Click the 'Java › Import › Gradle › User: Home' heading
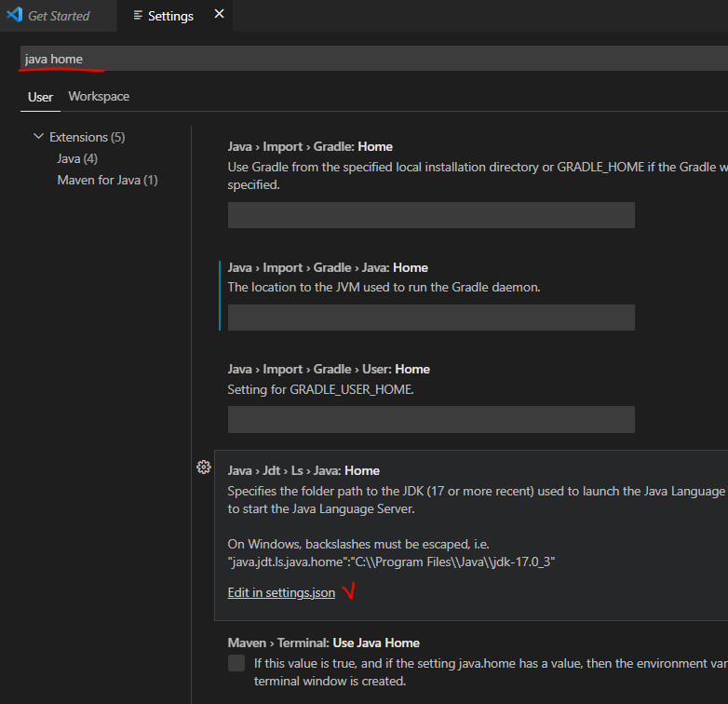The height and width of the screenshot is (704, 728). [329, 369]
